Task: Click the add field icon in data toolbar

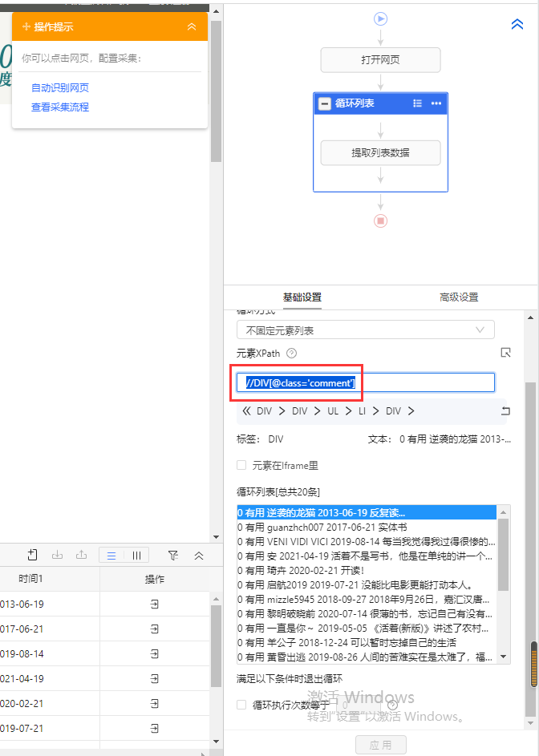Action: click(33, 555)
